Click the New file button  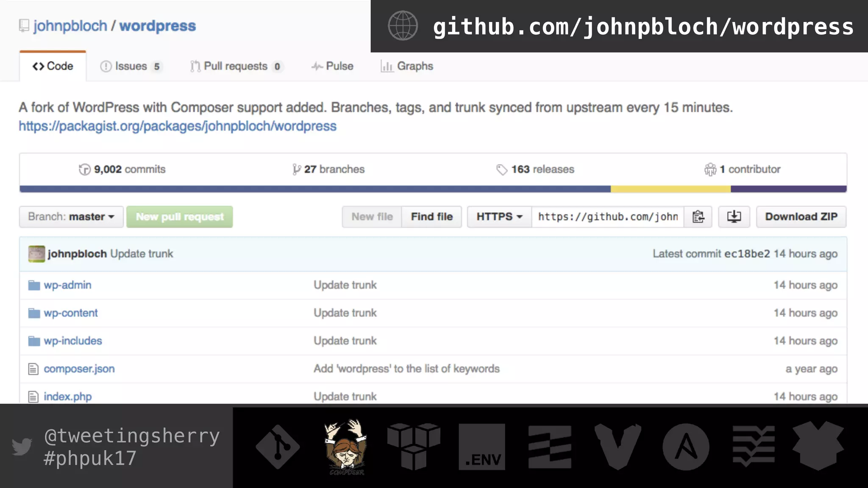point(372,217)
